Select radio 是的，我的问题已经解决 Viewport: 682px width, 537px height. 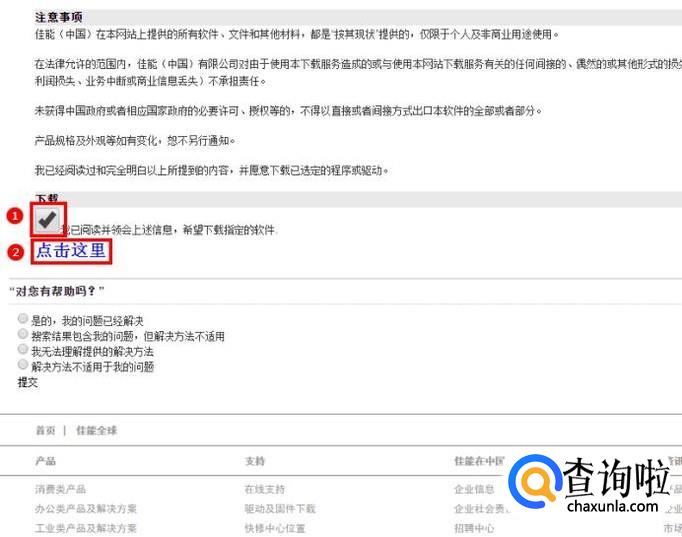23,319
